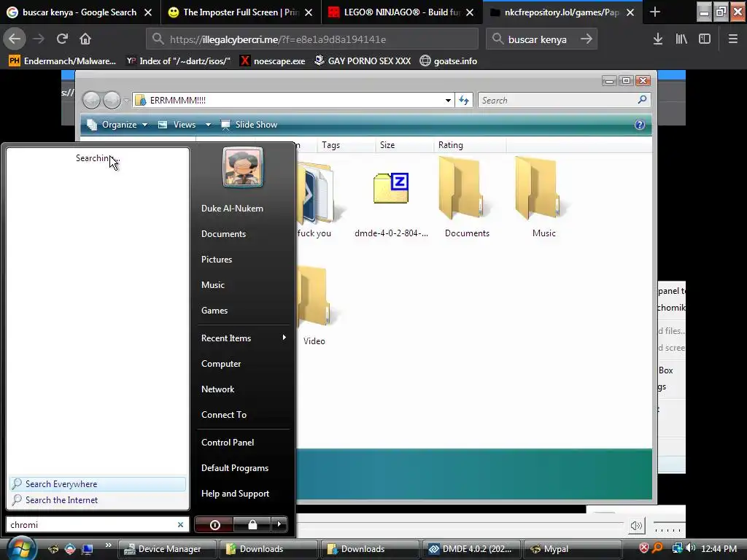Expand quick launch overflow chevron
Viewport: 747px width, 560px height.
point(108,545)
